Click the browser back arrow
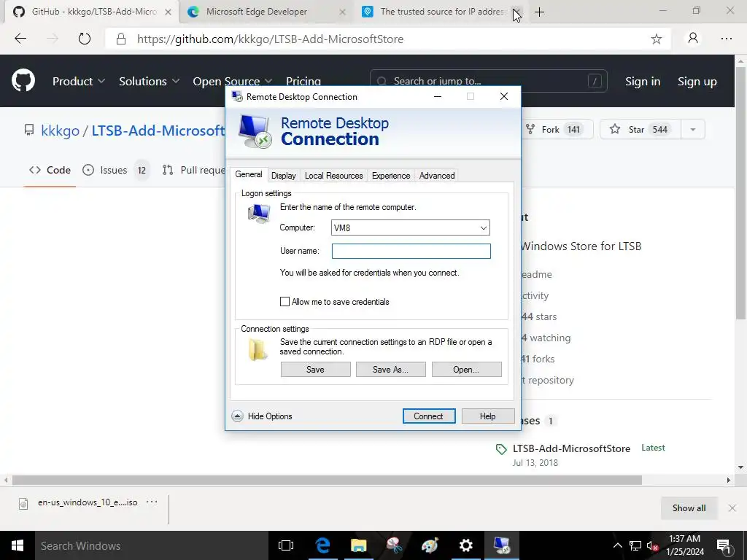 pos(20,39)
